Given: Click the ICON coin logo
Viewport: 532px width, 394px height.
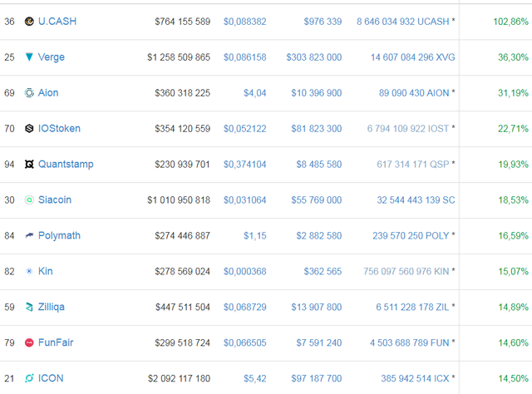Looking at the screenshot, I should click(29, 378).
